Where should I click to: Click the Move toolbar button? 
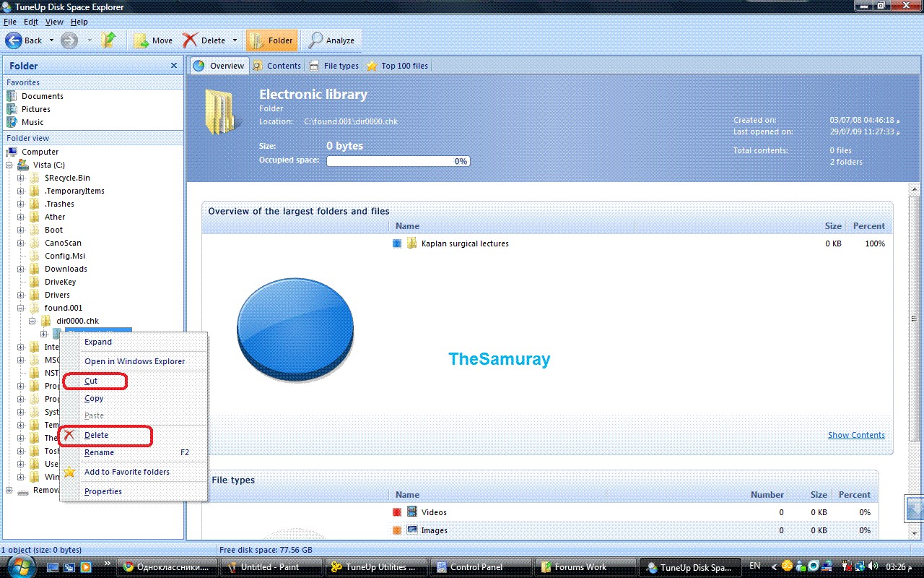153,40
